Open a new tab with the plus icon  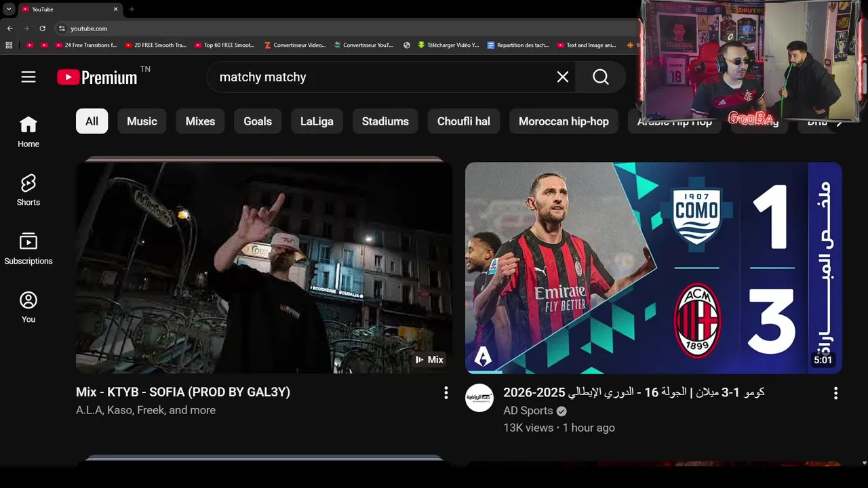(x=132, y=9)
